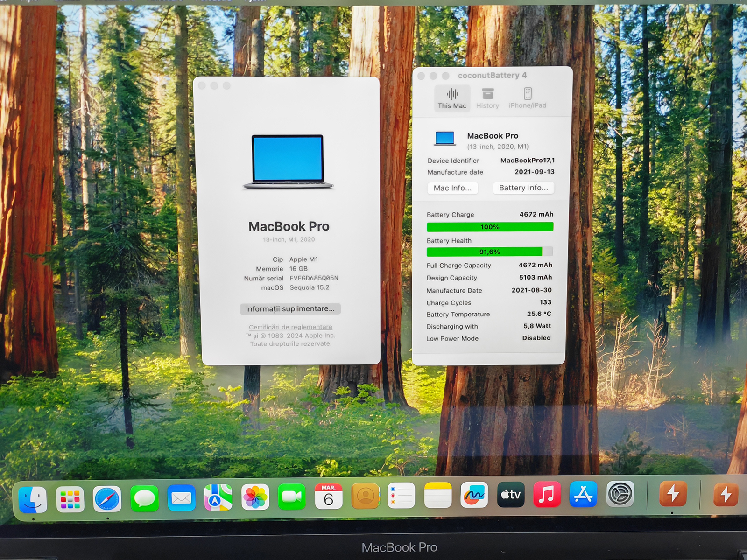Click manufacture date 2021-09-13
Image resolution: width=747 pixels, height=560 pixels.
pos(535,172)
